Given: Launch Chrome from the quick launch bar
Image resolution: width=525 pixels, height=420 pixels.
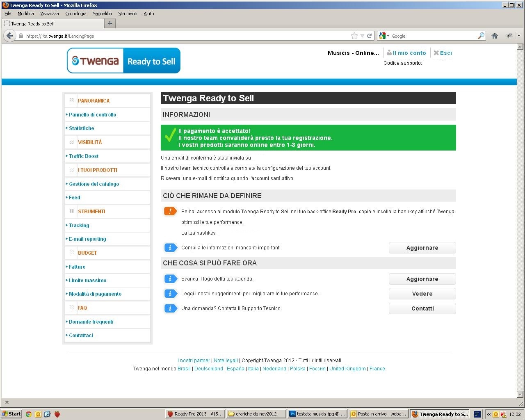Looking at the screenshot, I should point(28,414).
